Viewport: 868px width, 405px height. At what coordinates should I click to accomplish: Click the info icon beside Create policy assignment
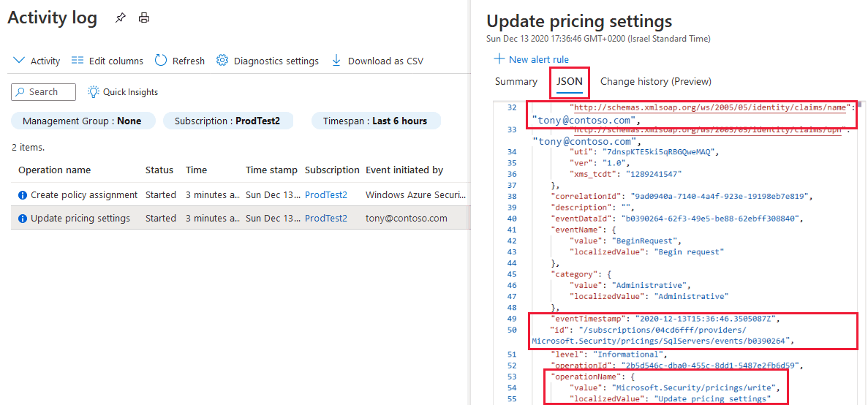pyautogui.click(x=23, y=195)
